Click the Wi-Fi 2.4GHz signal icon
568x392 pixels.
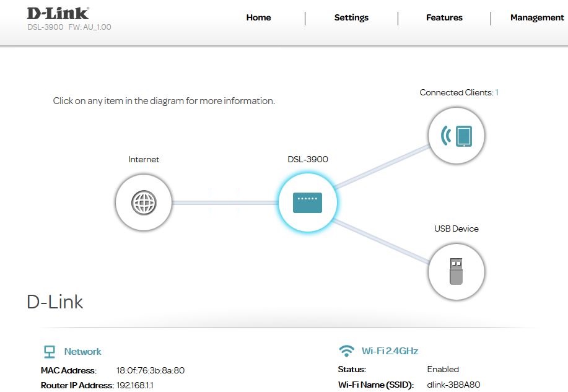(347, 351)
